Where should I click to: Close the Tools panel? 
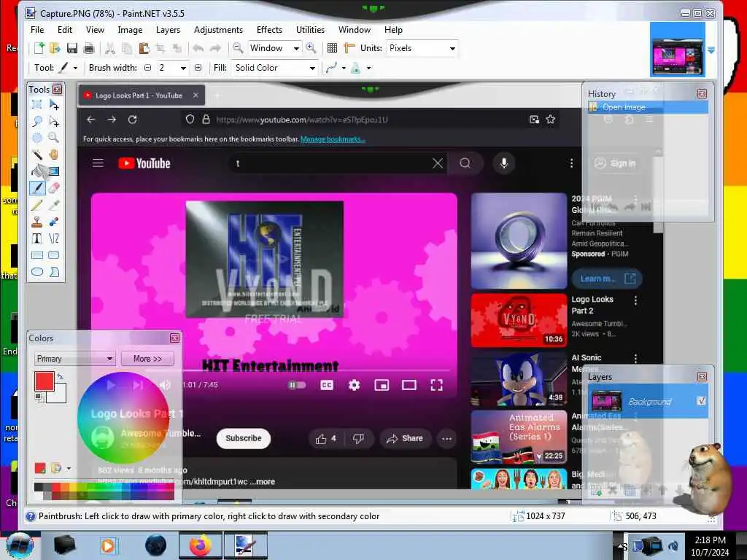click(x=57, y=89)
